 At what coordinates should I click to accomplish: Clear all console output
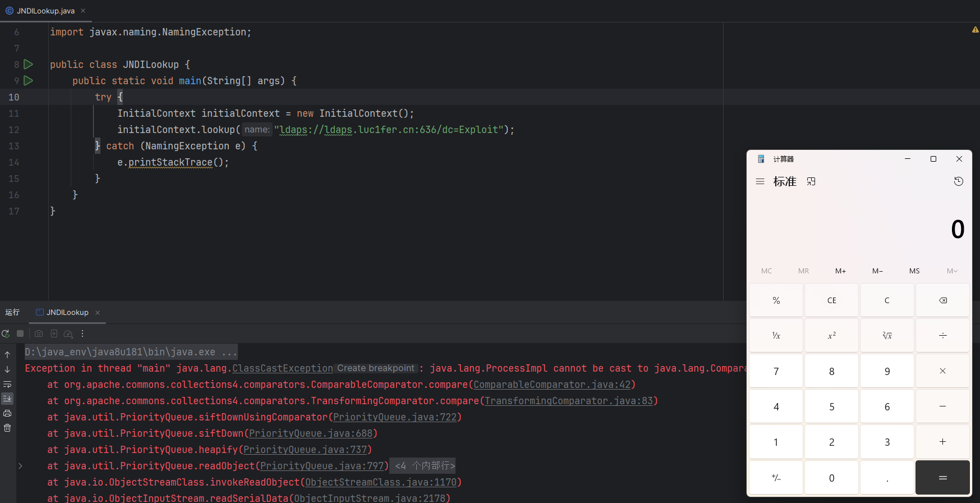coord(7,428)
